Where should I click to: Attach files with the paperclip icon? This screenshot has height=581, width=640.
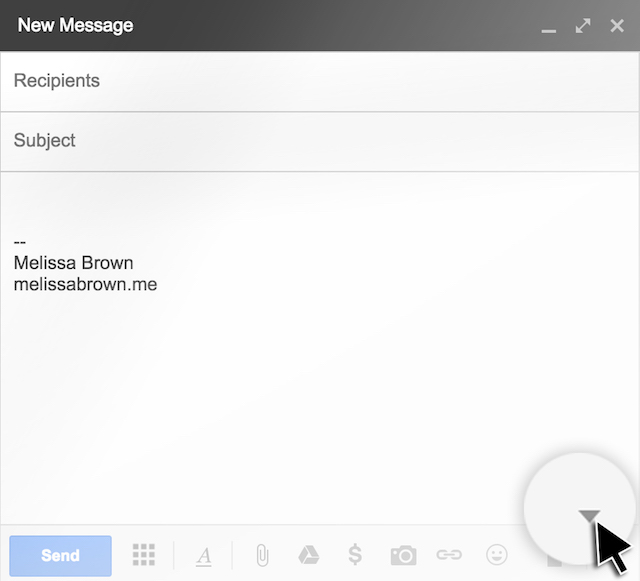[262, 555]
